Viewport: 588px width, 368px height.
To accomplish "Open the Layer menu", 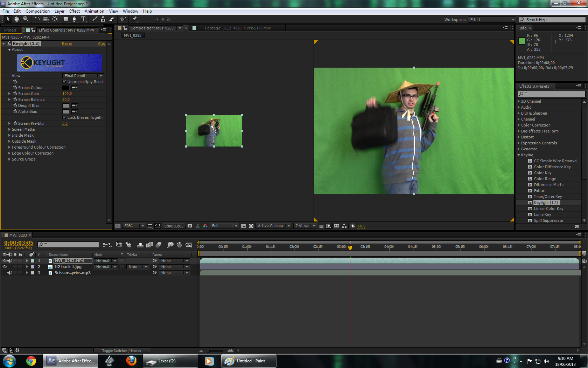I will pyautogui.click(x=59, y=11).
